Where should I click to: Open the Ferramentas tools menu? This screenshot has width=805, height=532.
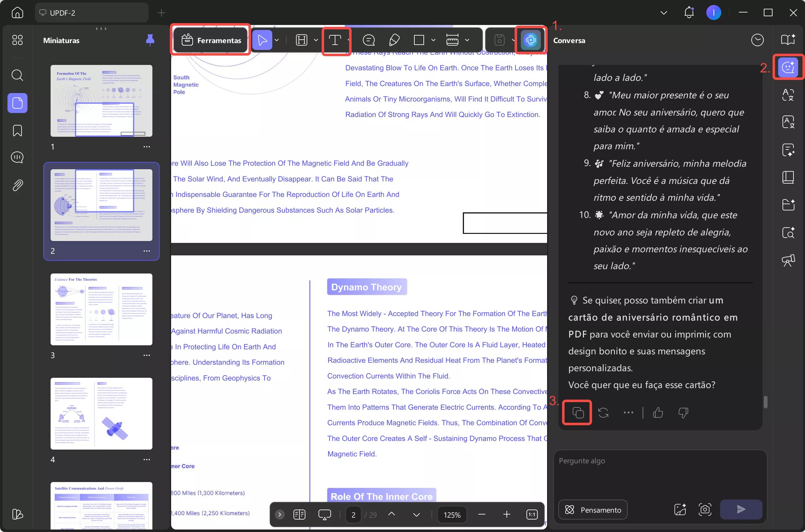tap(211, 40)
